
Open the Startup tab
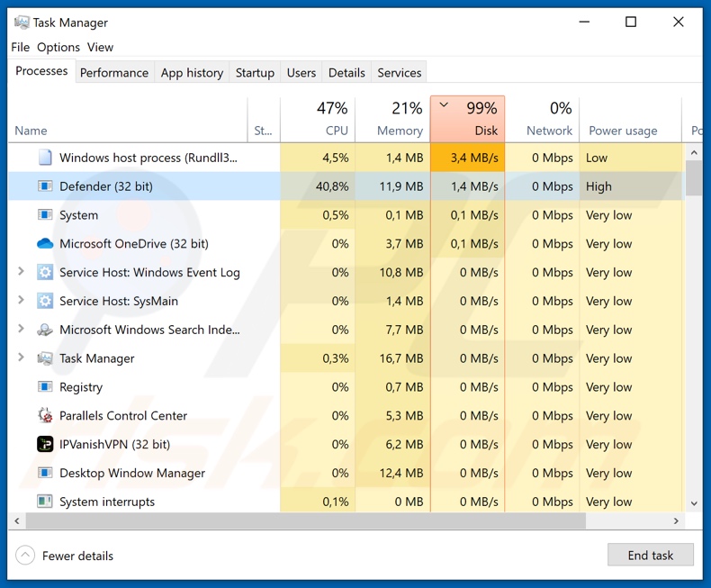(255, 73)
